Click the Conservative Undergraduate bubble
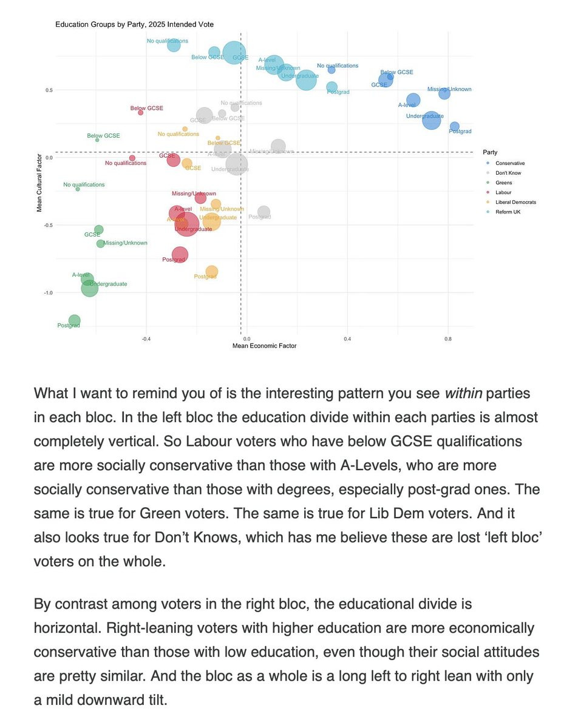This screenshot has width=578, height=728. point(431,120)
